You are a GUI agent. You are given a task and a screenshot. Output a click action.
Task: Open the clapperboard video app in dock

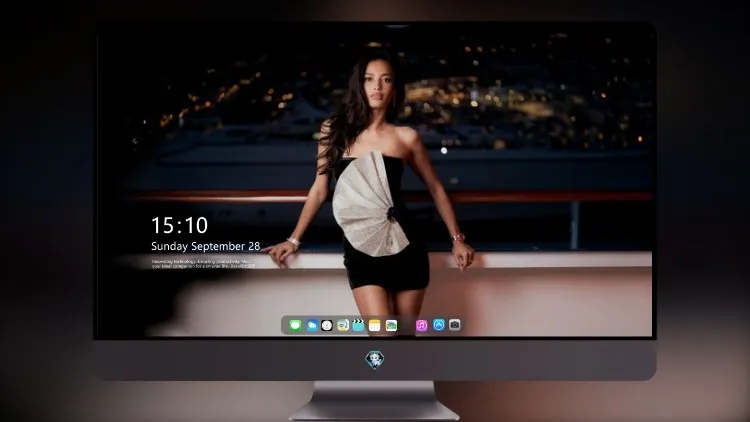[x=358, y=325]
